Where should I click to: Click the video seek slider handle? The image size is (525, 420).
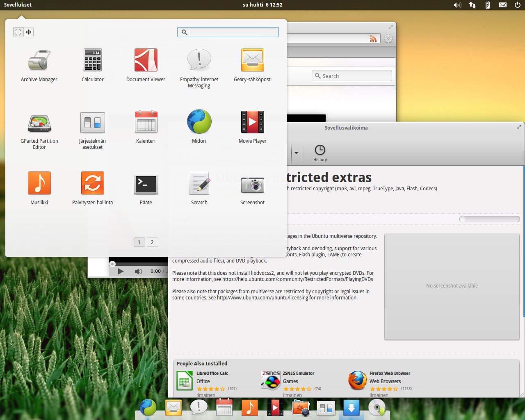(x=112, y=264)
